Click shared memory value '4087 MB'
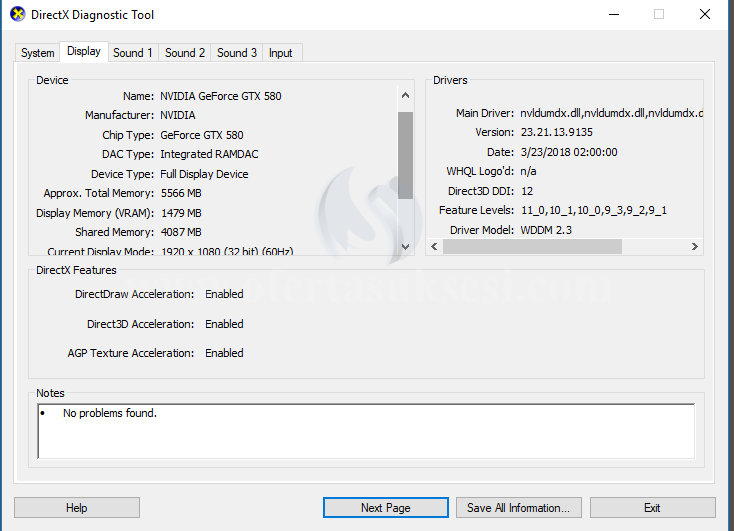734x531 pixels. [x=181, y=232]
